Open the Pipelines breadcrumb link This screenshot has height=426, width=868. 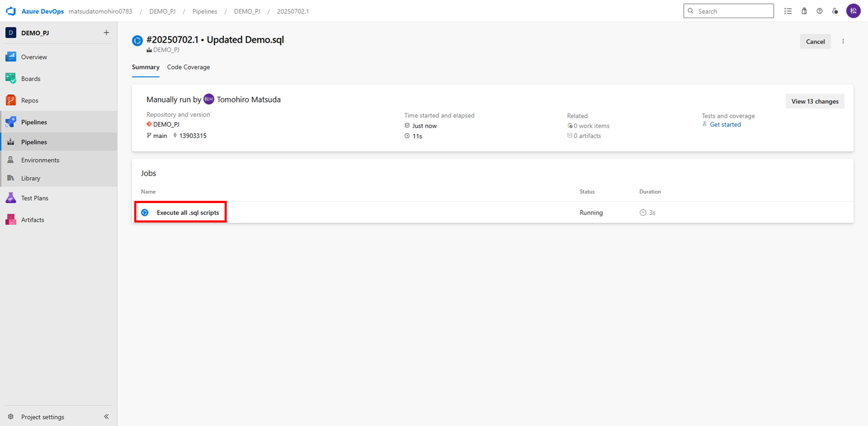205,11
